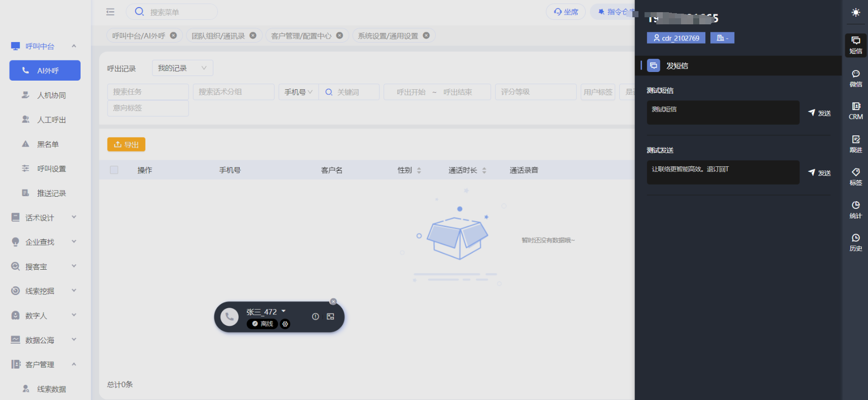
Task: Click the 搜索任务 input field
Action: 147,92
